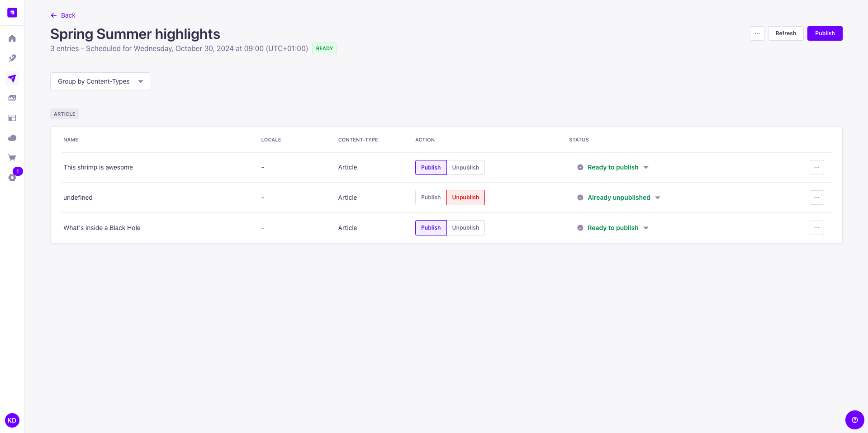Open the Group by Content-Types dropdown
Screen dimensions: 868x433
[x=100, y=81]
